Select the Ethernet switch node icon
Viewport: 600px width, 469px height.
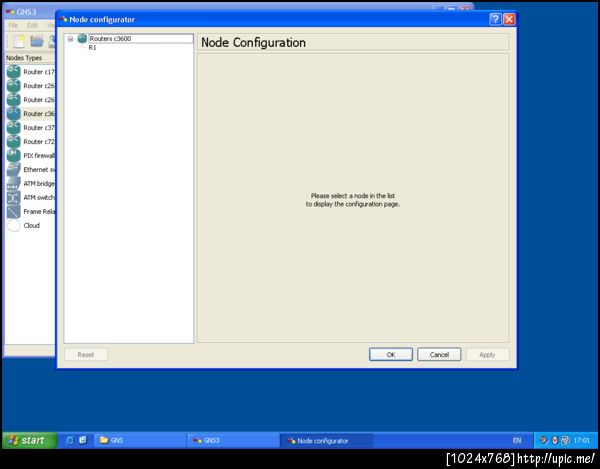(13, 169)
